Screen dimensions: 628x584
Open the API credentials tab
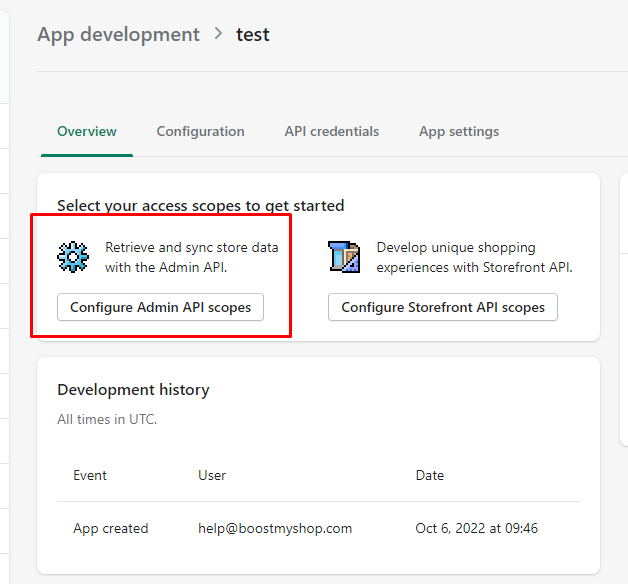pyautogui.click(x=332, y=132)
